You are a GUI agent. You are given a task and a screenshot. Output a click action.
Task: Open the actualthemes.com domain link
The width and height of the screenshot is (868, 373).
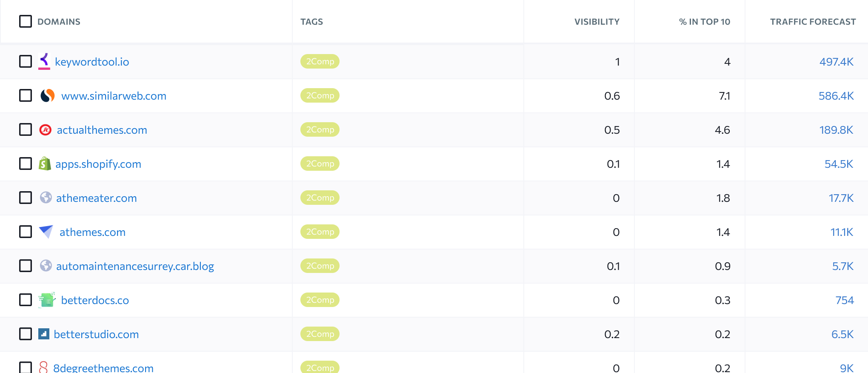pos(102,130)
